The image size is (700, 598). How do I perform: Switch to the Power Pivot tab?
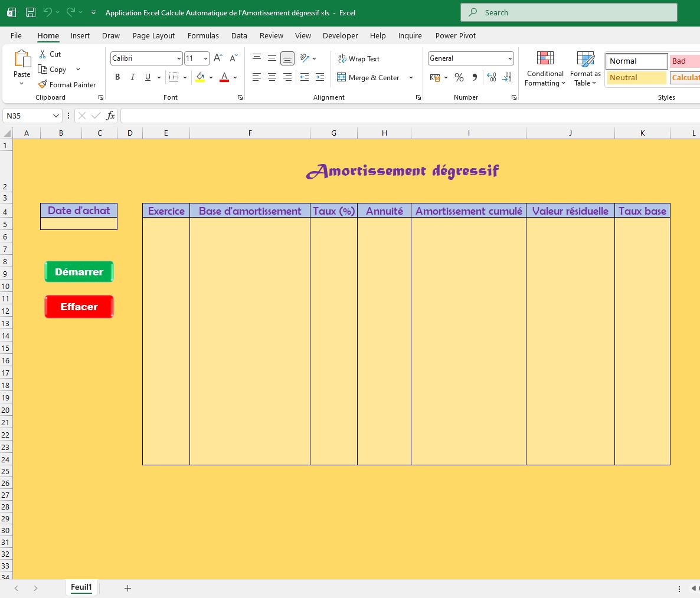pos(456,35)
